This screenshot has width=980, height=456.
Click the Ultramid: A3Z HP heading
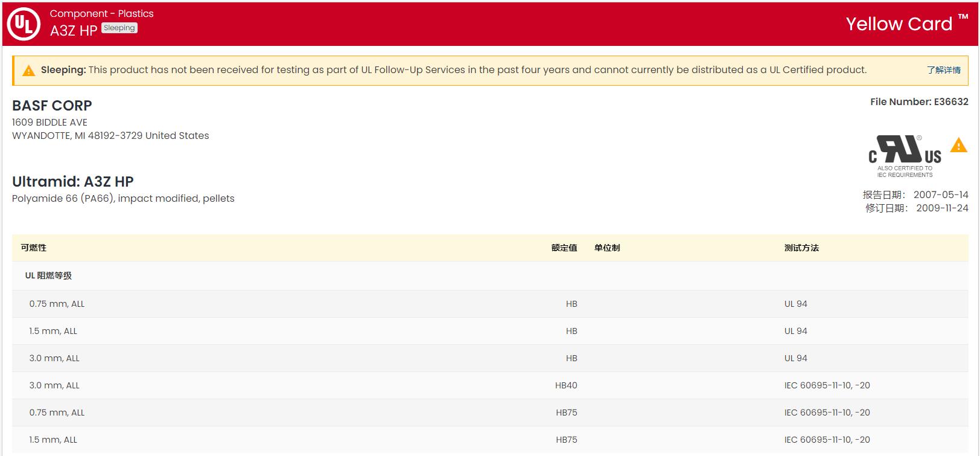click(x=73, y=181)
